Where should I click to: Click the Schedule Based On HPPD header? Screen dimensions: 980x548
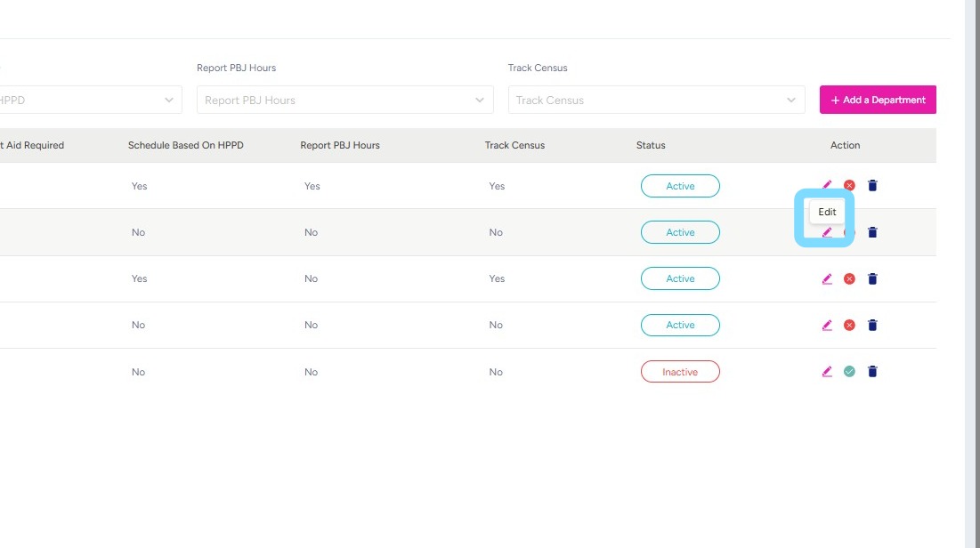click(185, 145)
